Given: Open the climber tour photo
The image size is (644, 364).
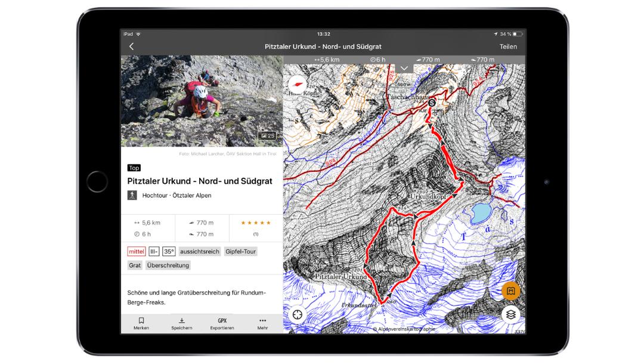Looking at the screenshot, I should (202, 101).
